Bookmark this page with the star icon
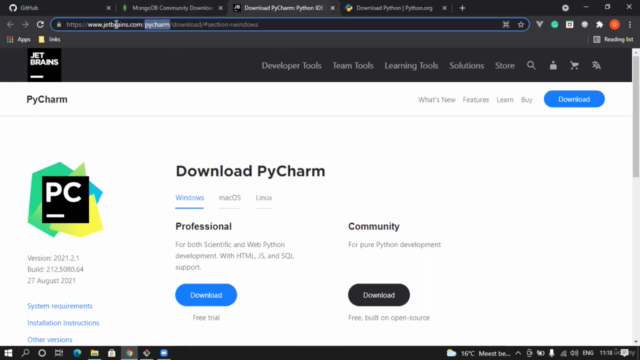Image resolution: width=640 pixels, height=360 pixels. point(521,24)
